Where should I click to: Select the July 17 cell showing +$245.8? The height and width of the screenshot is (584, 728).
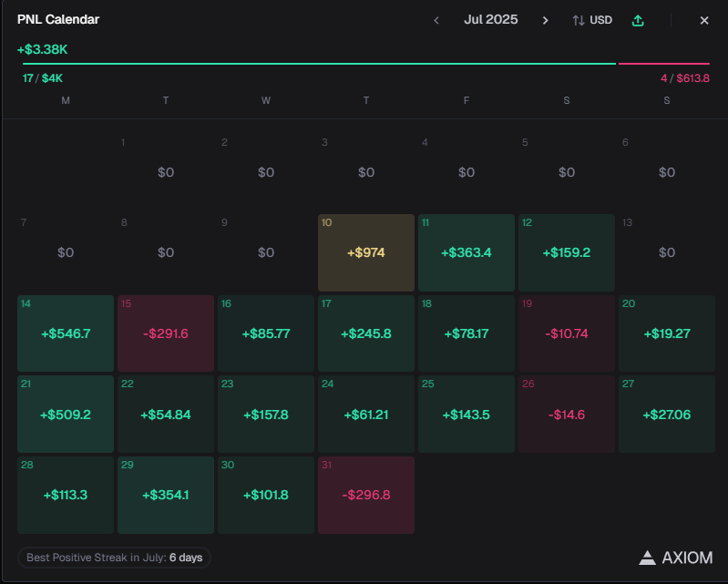[366, 333]
